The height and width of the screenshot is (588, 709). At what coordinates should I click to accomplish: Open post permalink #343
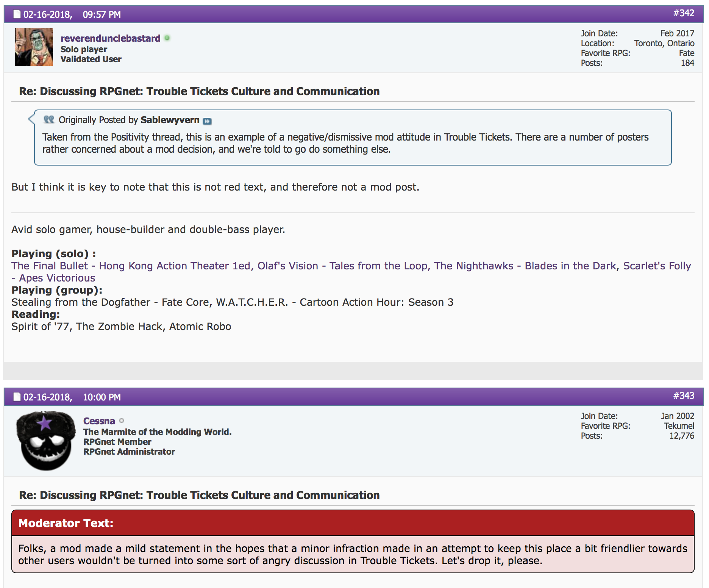pos(684,396)
